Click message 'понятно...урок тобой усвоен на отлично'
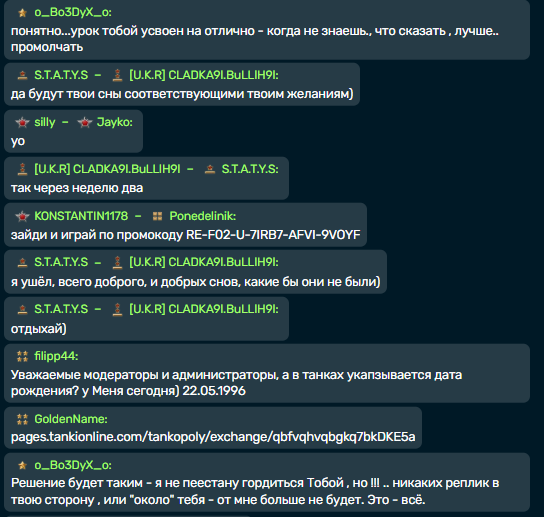This screenshot has width=544, height=517. coord(255,39)
